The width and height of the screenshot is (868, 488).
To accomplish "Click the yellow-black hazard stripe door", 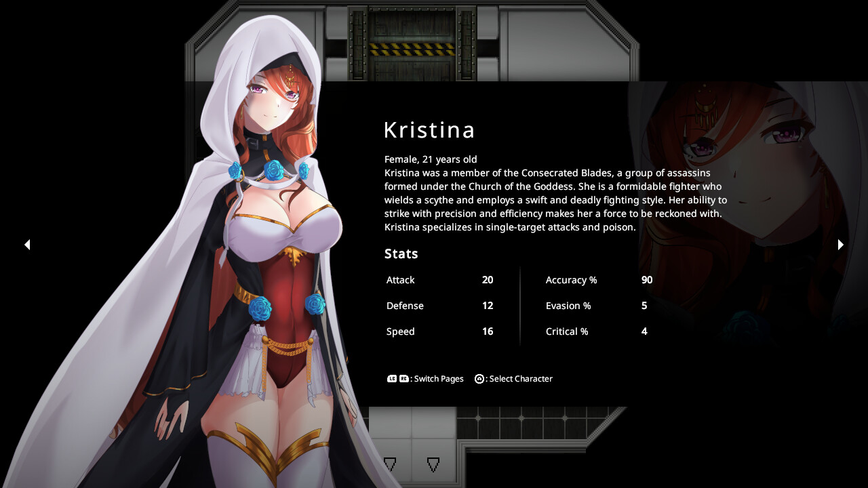I will click(x=412, y=49).
